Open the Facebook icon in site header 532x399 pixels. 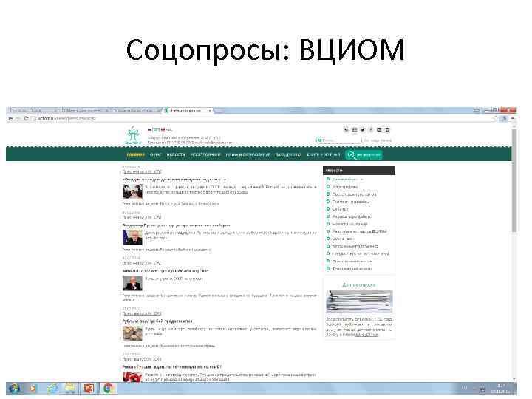tap(371, 129)
